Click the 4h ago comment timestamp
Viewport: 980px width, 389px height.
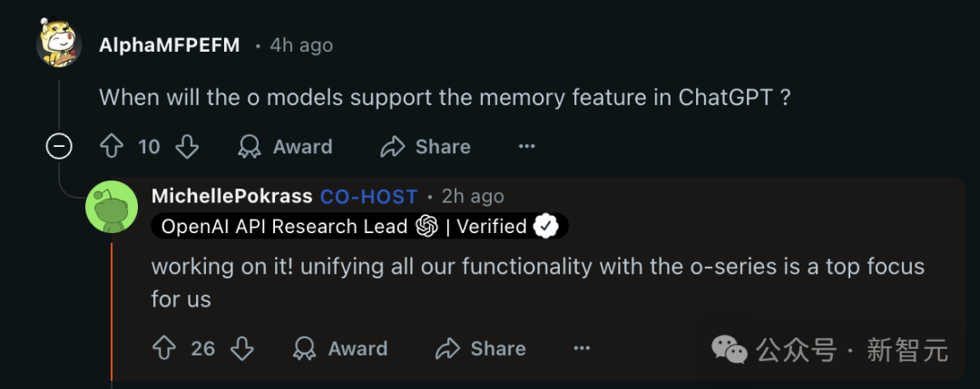301,45
